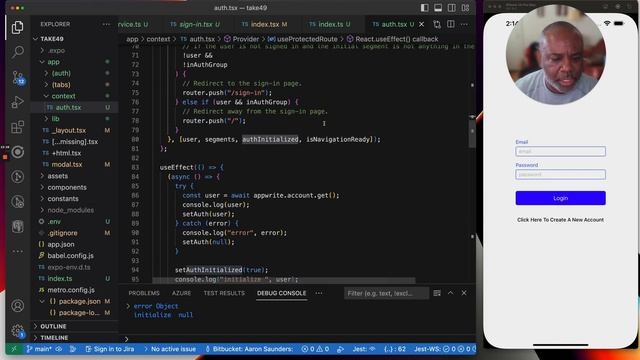The width and height of the screenshot is (640, 360).
Task: Close the auth.tsx editor tab
Action: click(422, 24)
